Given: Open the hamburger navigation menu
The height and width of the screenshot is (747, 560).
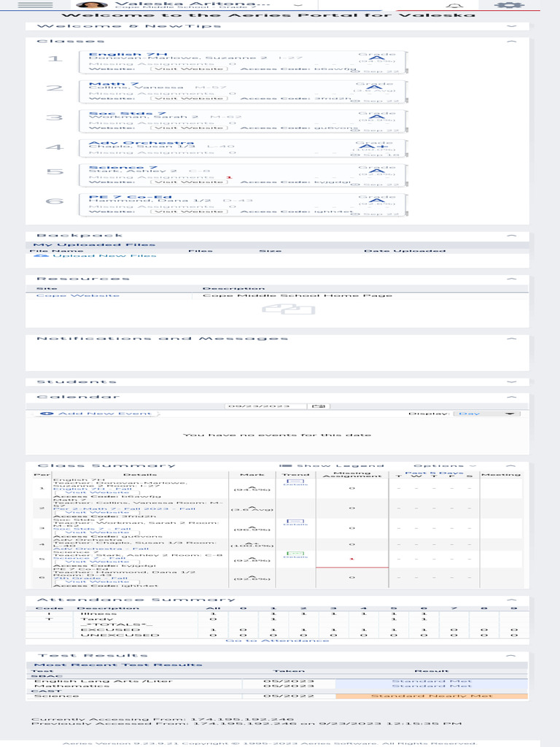Looking at the screenshot, I should (x=35, y=5).
